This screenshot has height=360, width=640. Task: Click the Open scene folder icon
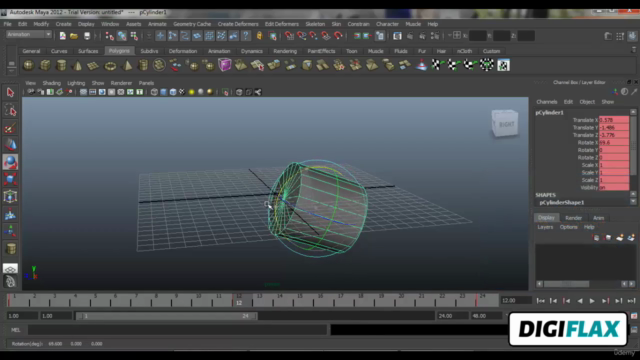[x=74, y=36]
